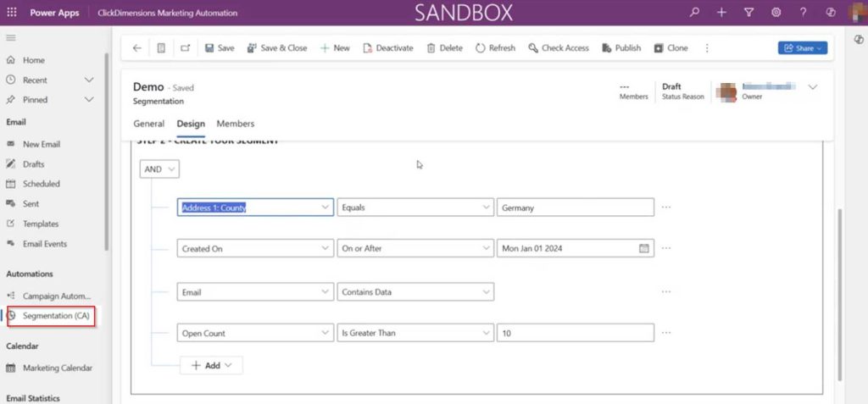Deactivate the Demo segmentation
The height and width of the screenshot is (404, 868).
coord(388,48)
